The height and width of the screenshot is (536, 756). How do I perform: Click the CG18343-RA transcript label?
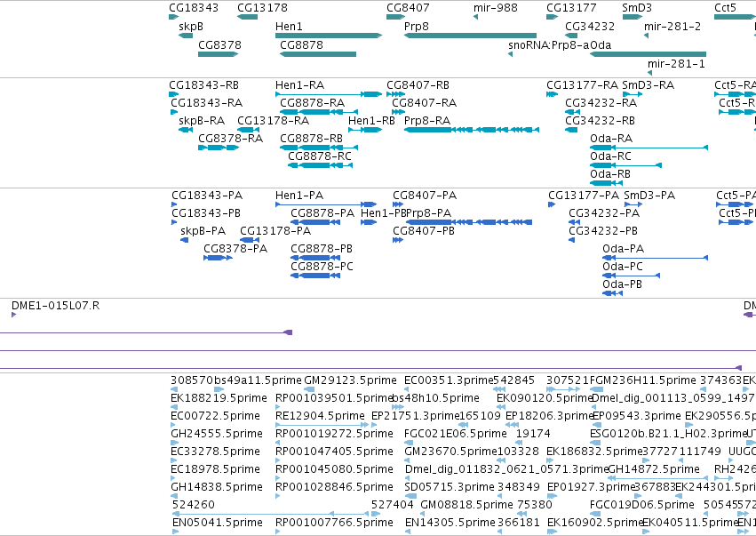pos(207,103)
